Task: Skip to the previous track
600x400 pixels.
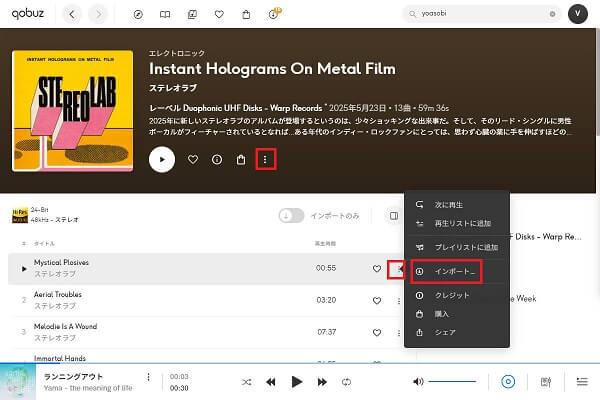Action: coord(271,382)
